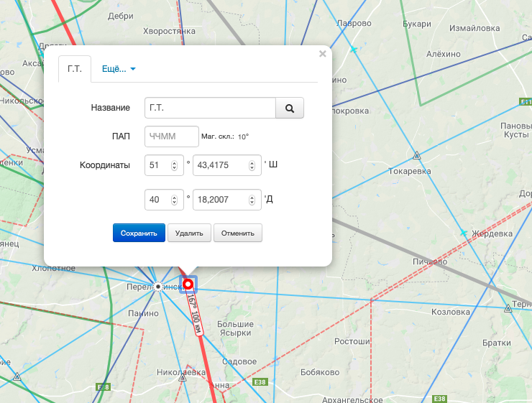Image resolution: width=532 pixels, height=403 pixels.
Task: Click the cyan airplane icon near Лаврово
Action: coord(353,50)
